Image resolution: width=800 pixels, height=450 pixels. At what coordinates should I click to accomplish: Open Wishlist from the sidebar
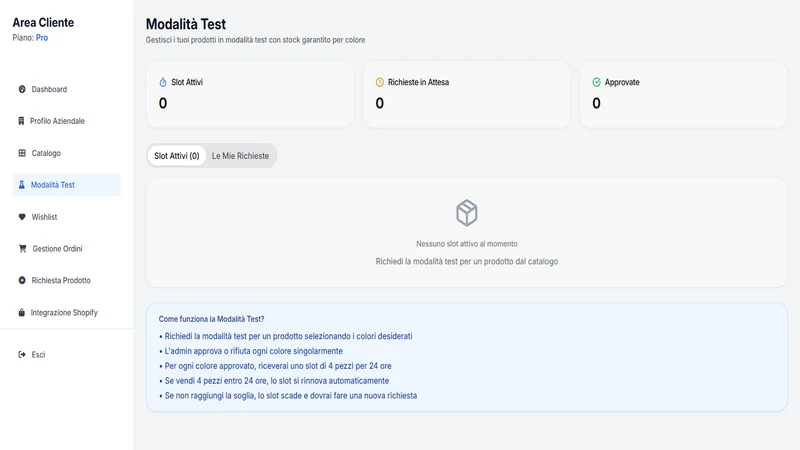(66, 217)
